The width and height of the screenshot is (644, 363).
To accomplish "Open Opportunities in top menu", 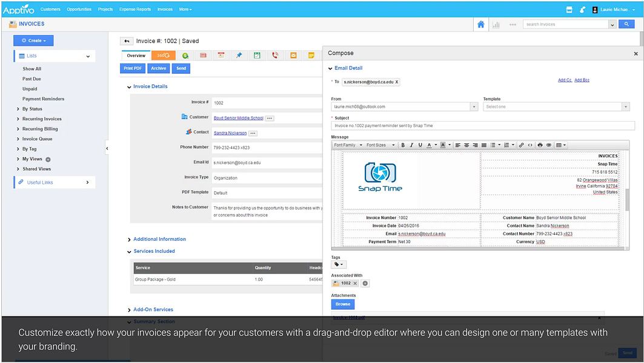I will [79, 9].
